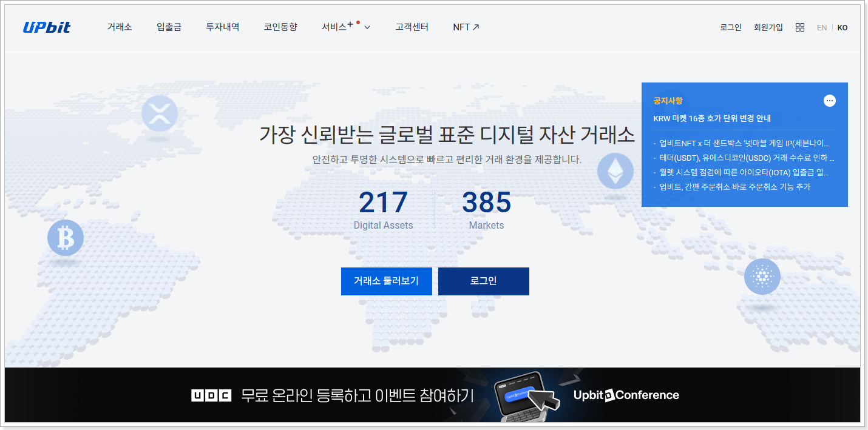This screenshot has height=430, width=868.
Task: Open KRW 마켓 16종 호가 단위 notice
Action: click(712, 118)
